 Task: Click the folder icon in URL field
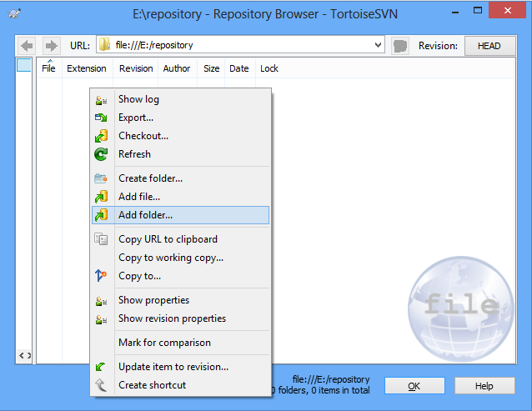pos(105,45)
